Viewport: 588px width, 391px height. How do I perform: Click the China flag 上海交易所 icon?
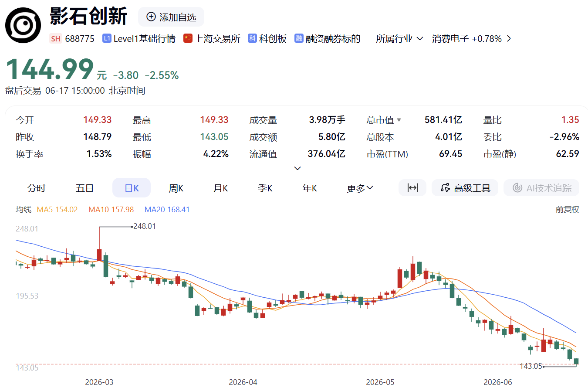pos(188,38)
